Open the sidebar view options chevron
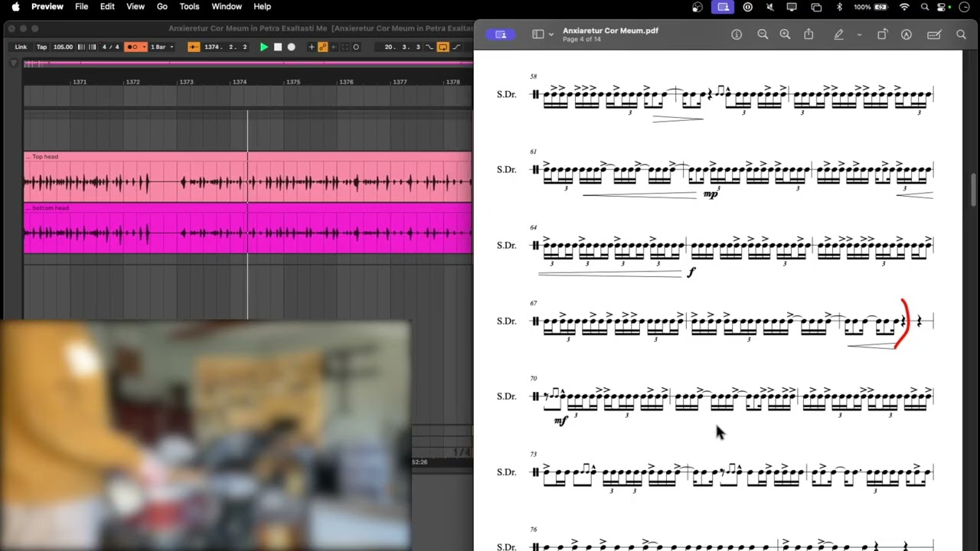This screenshot has width=980, height=551. coord(550,34)
